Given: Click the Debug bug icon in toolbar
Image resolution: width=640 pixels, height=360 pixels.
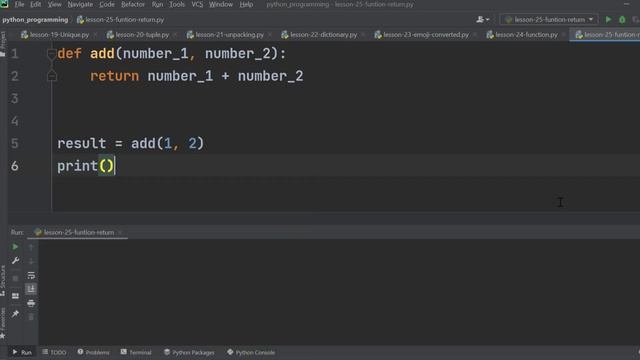Looking at the screenshot, I should tap(622, 20).
